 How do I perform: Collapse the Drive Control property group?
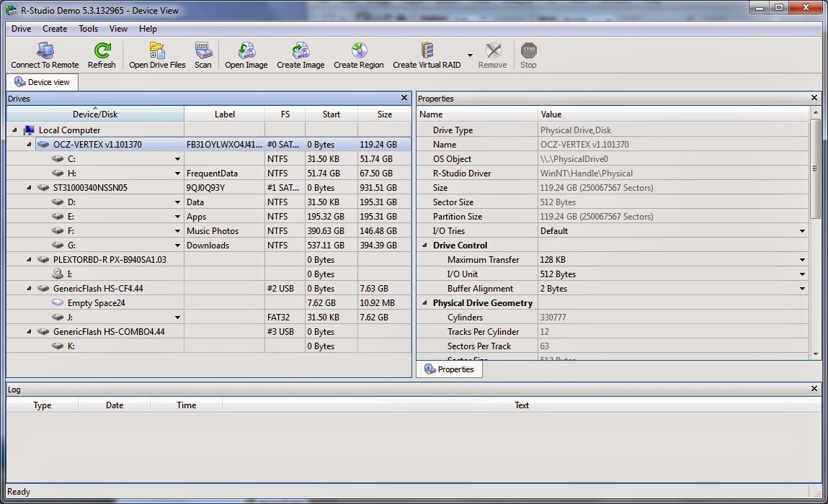(x=424, y=246)
